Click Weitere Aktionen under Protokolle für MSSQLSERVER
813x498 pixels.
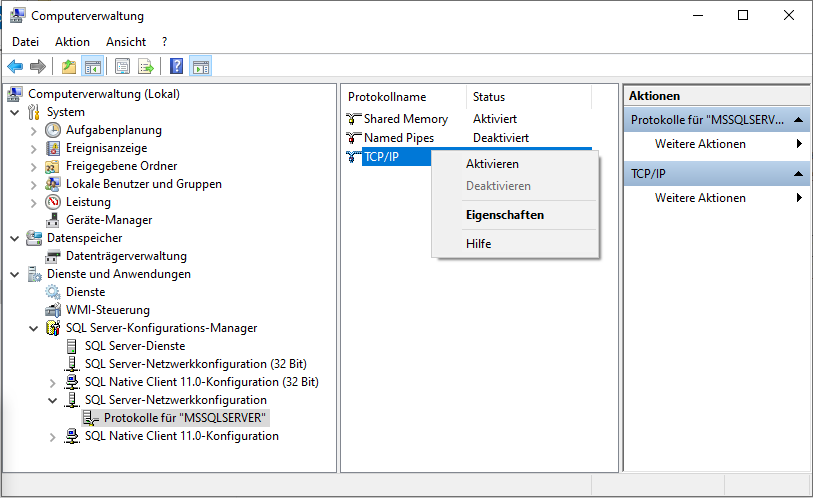700,144
